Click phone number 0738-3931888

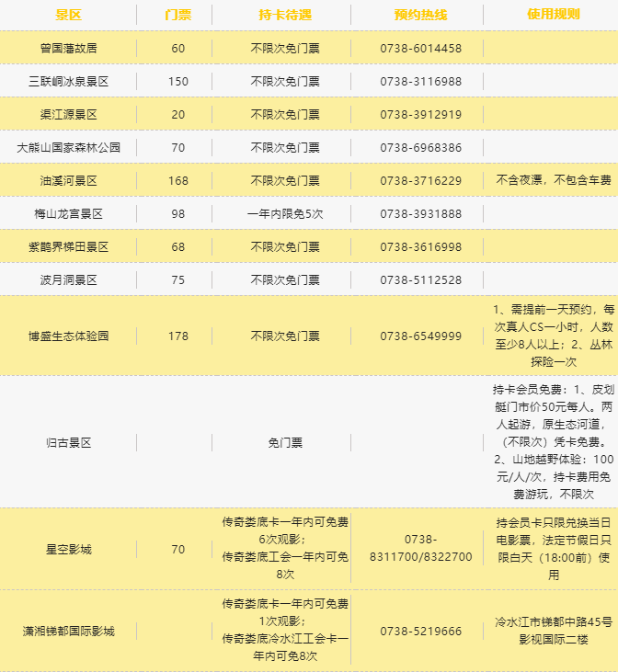click(x=420, y=214)
